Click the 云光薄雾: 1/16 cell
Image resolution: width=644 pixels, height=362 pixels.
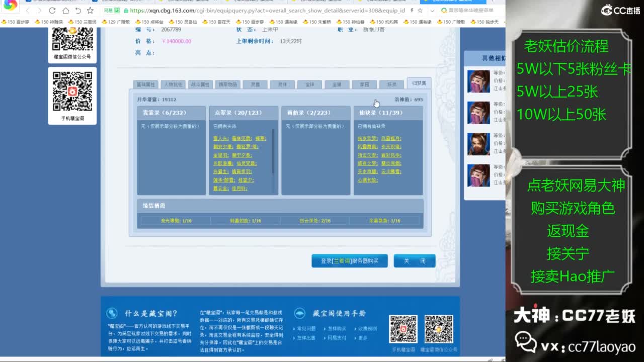point(176,221)
